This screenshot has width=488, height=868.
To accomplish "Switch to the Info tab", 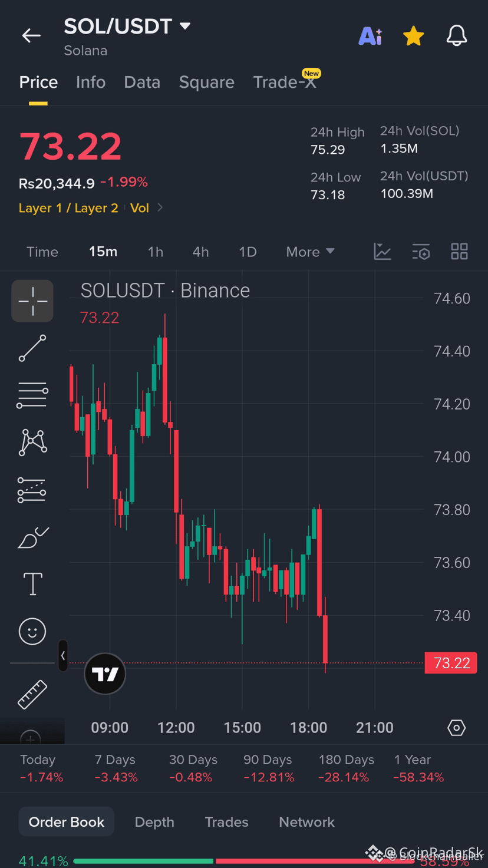I will tap(91, 82).
